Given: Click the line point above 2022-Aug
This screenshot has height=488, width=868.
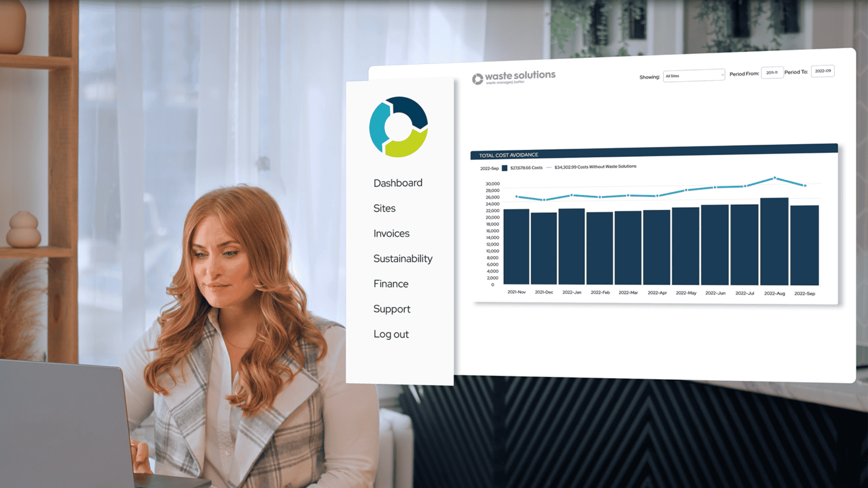Looking at the screenshot, I should pyautogui.click(x=774, y=178).
